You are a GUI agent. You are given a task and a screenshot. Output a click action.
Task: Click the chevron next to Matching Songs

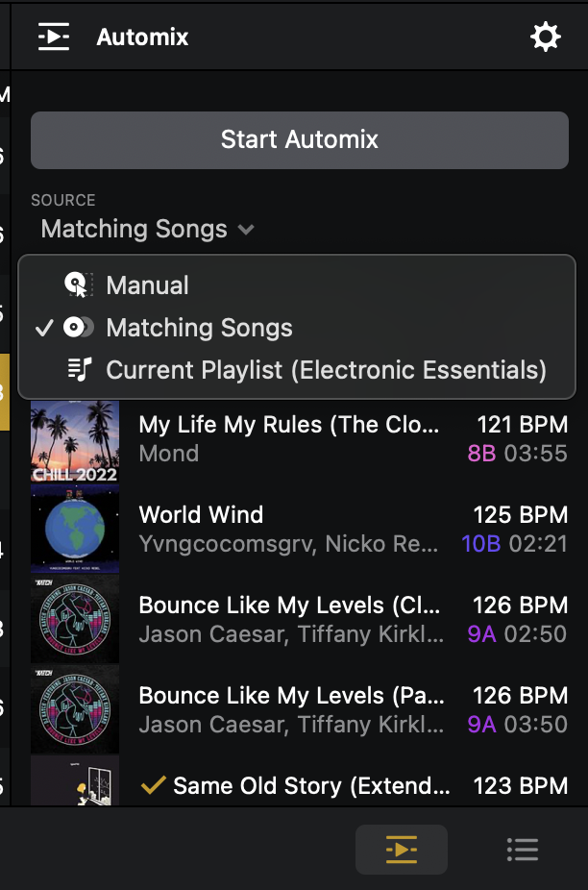tap(247, 230)
